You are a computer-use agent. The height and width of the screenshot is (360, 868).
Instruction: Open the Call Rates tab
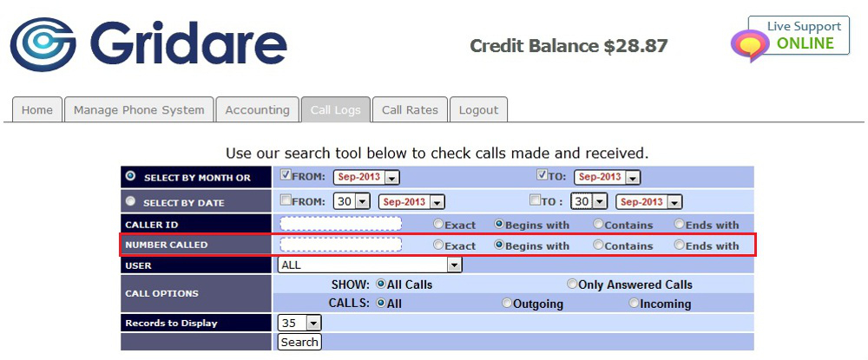point(411,110)
